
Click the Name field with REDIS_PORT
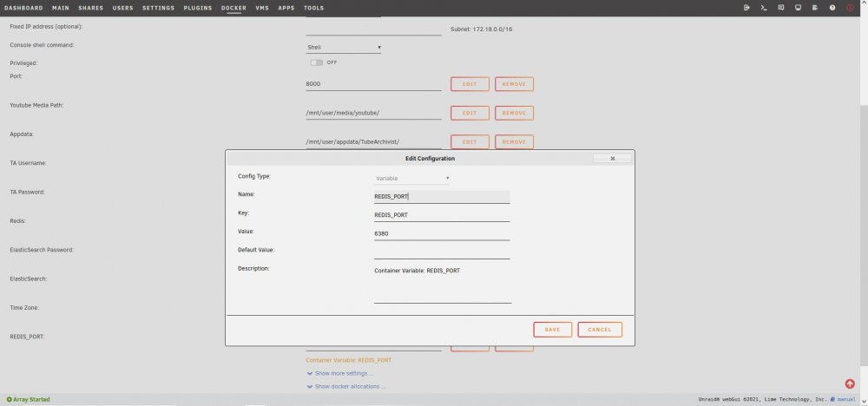coord(442,197)
